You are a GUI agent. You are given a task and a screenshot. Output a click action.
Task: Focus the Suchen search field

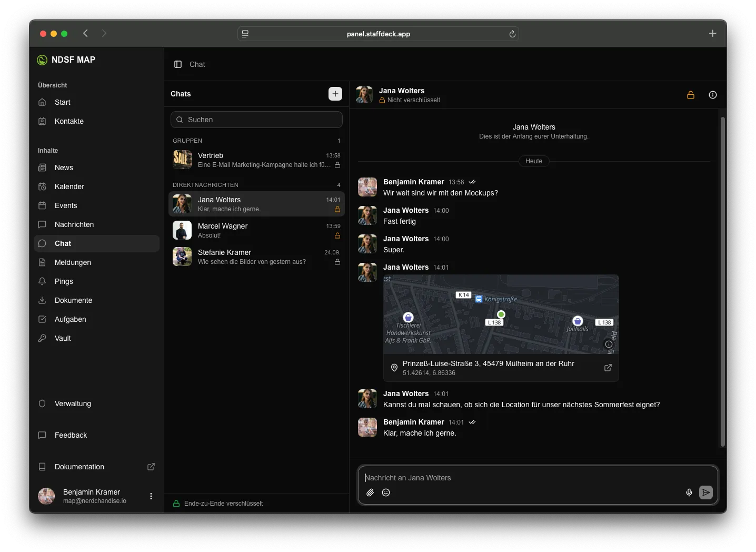[256, 120]
